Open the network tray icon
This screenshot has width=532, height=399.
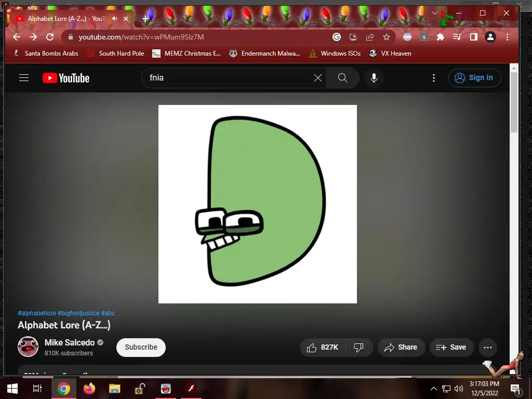446,389
